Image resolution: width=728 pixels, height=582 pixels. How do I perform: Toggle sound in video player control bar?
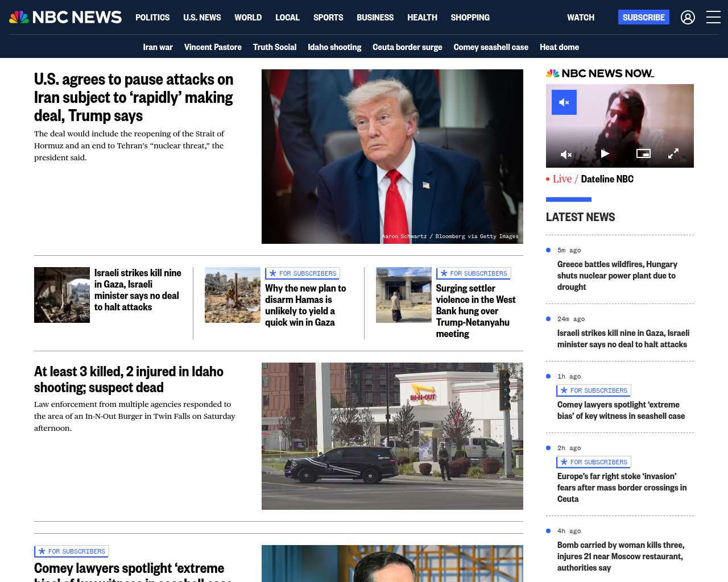coord(566,154)
